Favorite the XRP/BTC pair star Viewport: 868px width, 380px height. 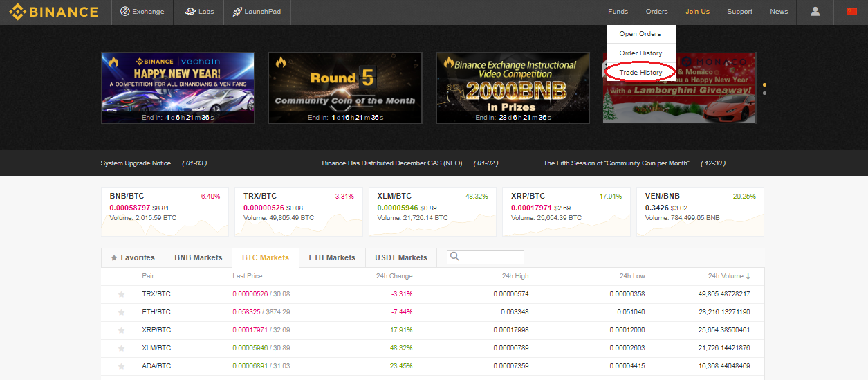coord(122,330)
